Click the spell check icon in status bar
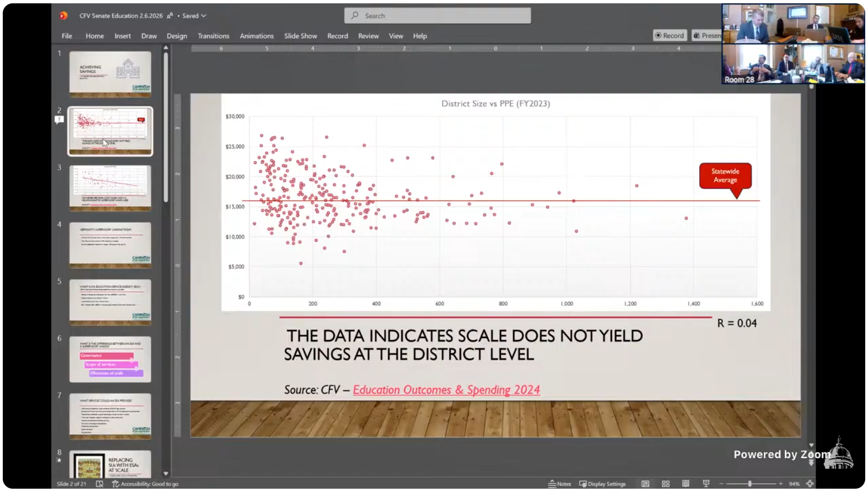Screen dimensions: 868x492 click(100, 484)
